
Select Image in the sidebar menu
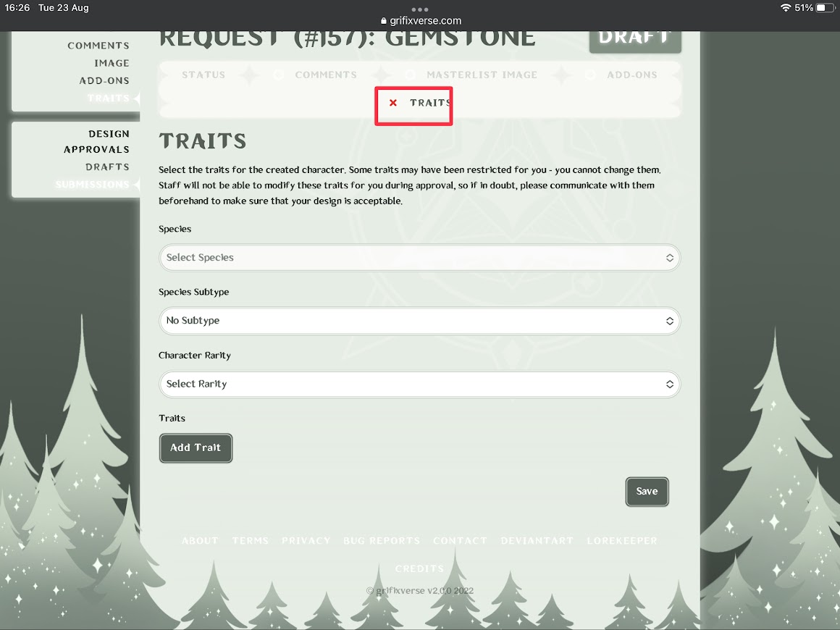112,63
